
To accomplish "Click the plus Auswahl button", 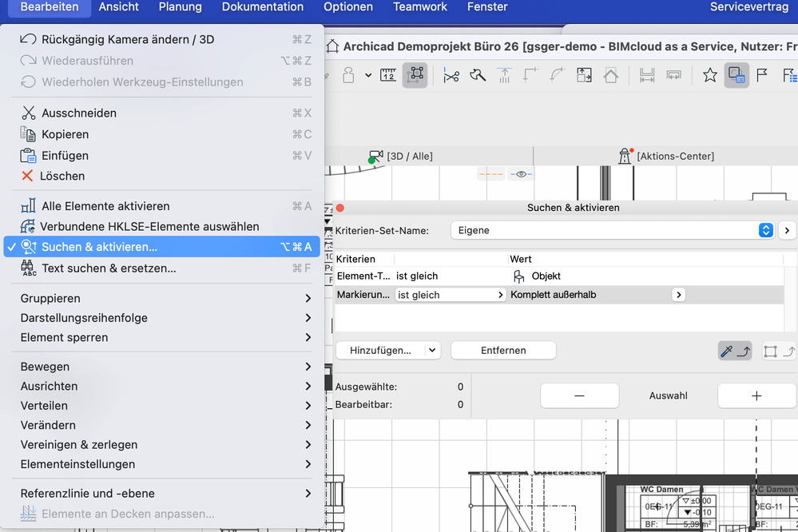I will point(756,395).
